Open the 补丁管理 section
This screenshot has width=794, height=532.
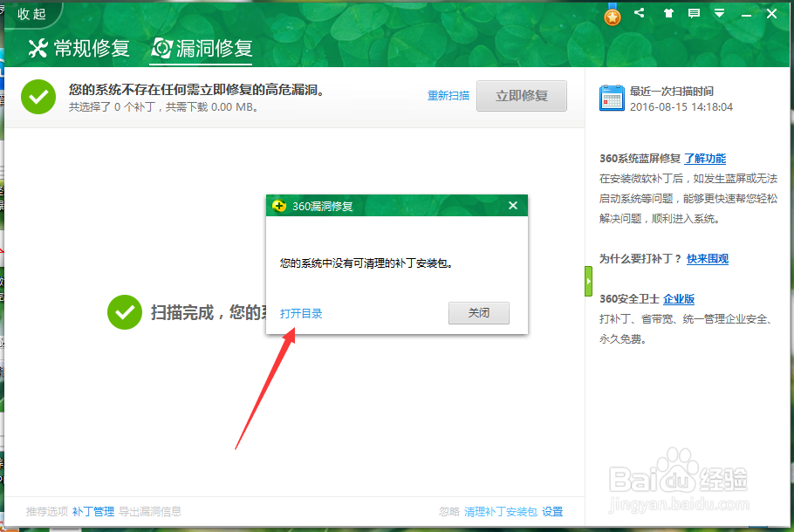93,512
